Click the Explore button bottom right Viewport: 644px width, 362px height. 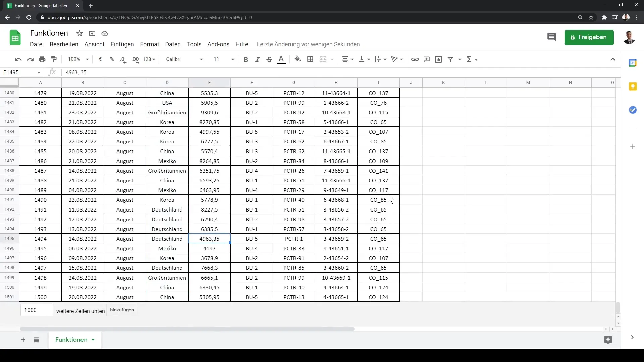click(x=608, y=340)
